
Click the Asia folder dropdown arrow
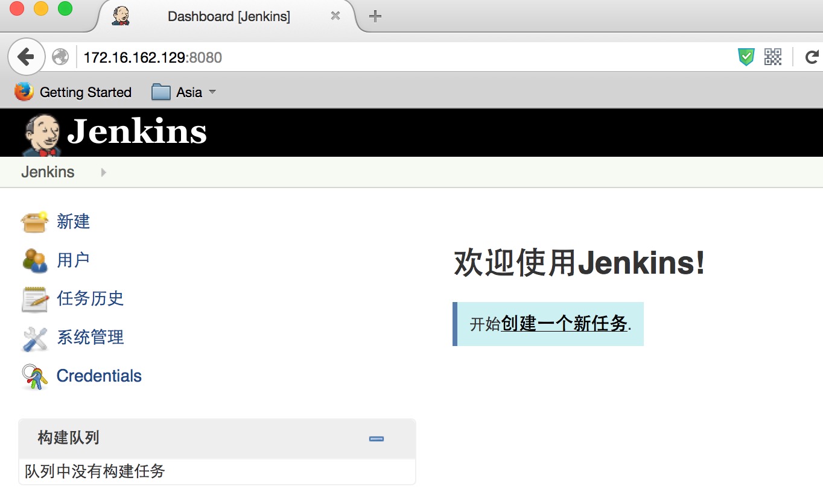[212, 92]
